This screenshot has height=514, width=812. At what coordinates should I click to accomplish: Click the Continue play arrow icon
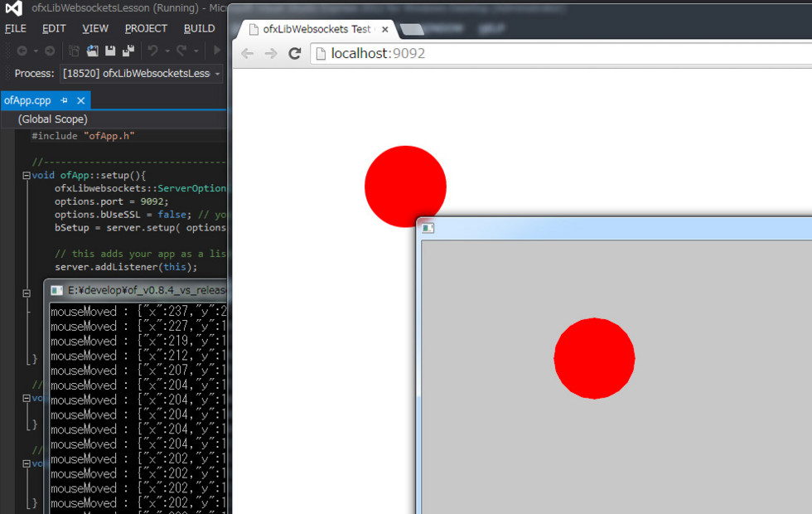[217, 51]
